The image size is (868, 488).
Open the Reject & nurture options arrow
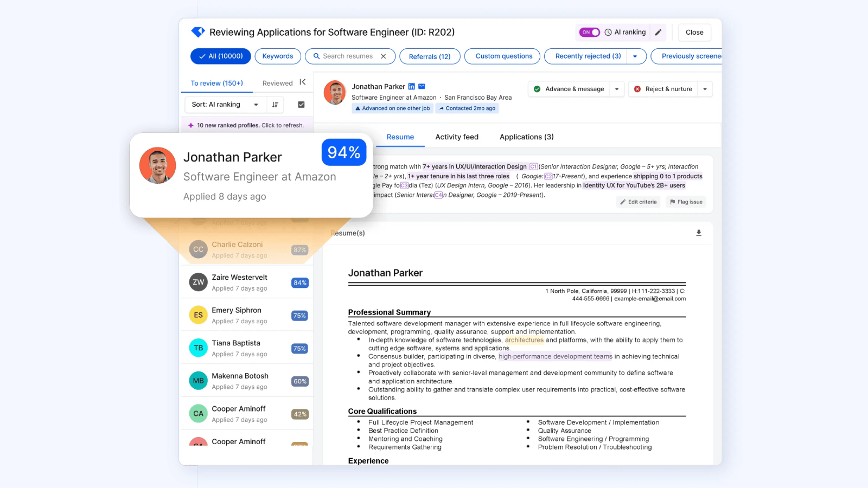click(706, 88)
